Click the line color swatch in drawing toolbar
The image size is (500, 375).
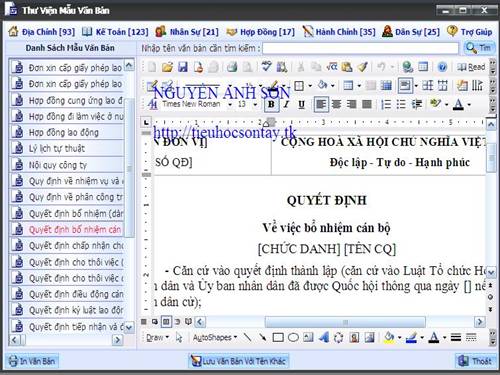[412, 338]
